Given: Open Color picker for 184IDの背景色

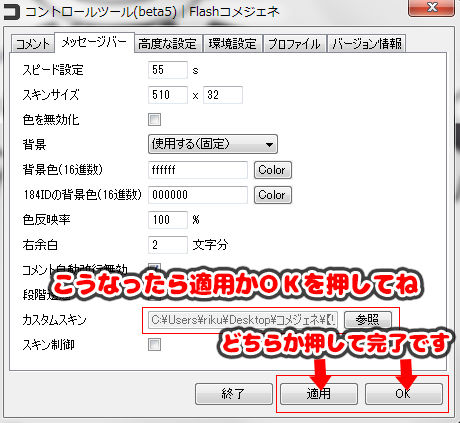Looking at the screenshot, I should (x=273, y=195).
